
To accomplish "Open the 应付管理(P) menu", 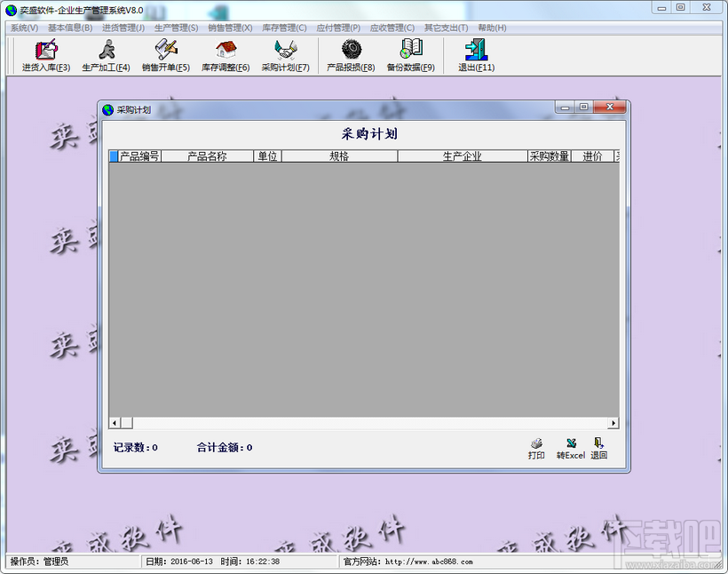I will click(338, 28).
